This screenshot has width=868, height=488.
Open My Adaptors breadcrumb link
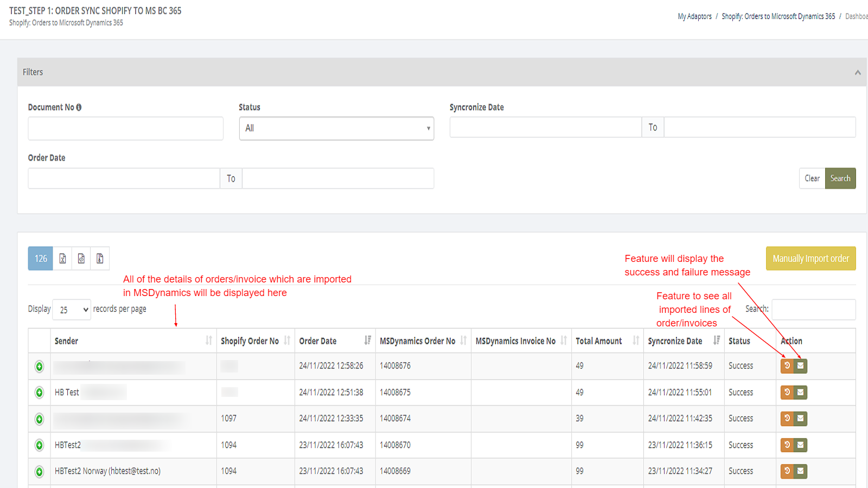pyautogui.click(x=694, y=16)
